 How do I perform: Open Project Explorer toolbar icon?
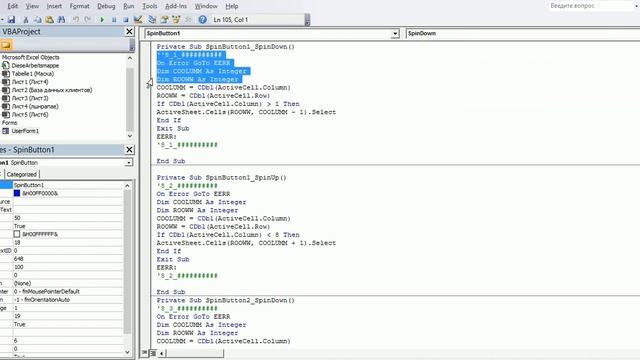click(x=152, y=20)
